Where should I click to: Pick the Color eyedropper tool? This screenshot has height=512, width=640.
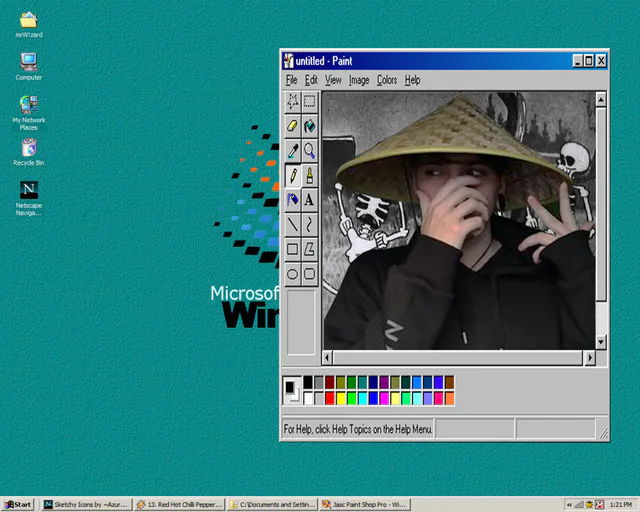coord(292,151)
